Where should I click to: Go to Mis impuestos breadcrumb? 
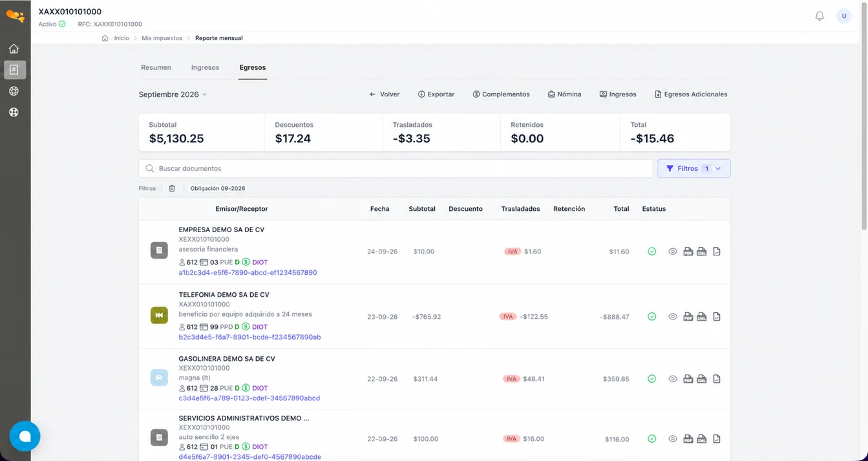[162, 38]
